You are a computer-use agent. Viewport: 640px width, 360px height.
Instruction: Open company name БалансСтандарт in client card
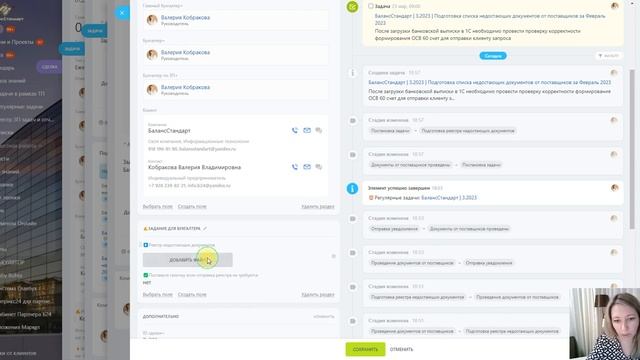tap(169, 131)
